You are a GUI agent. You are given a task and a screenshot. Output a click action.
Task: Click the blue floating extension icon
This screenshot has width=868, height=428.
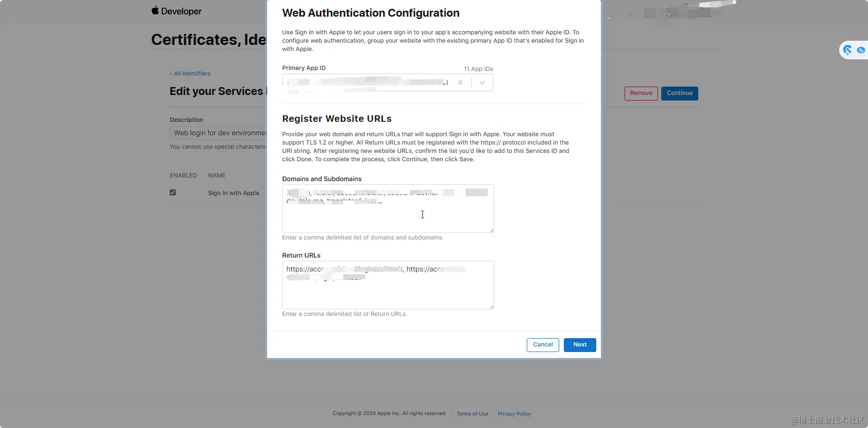click(848, 50)
